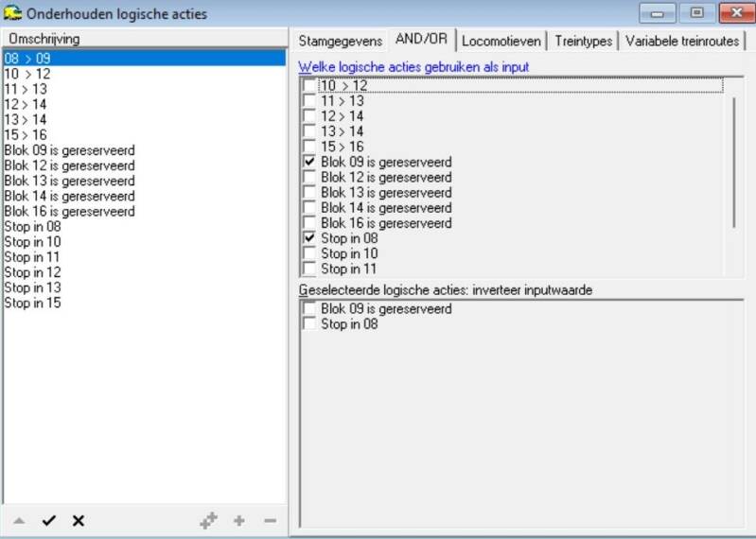Viewport: 756px width, 539px height.
Task: Check 'Blok 14 is gereserveerd' input checkbox
Action: 309,208
